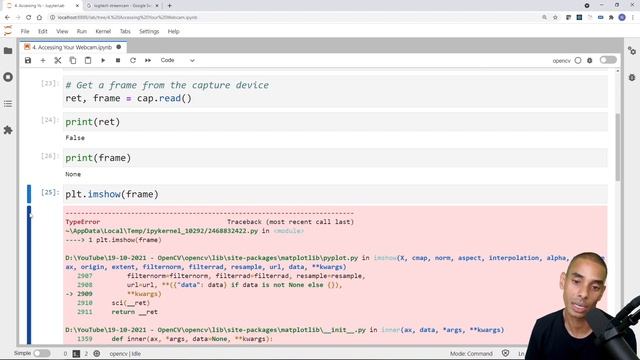Run the selected cell with the play icon
Viewport: 640px width, 360px height.
tap(103, 60)
